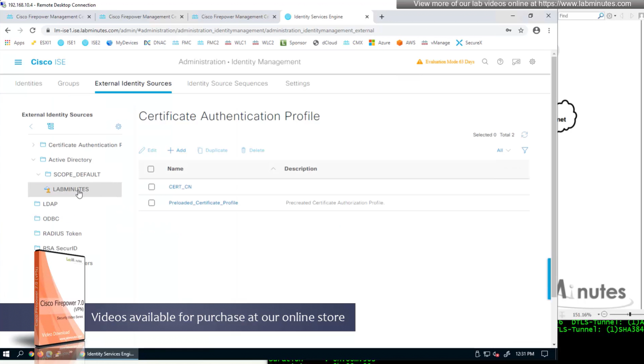Bookmark this page with the star icon
This screenshot has width=644, height=364.
pos(521,31)
